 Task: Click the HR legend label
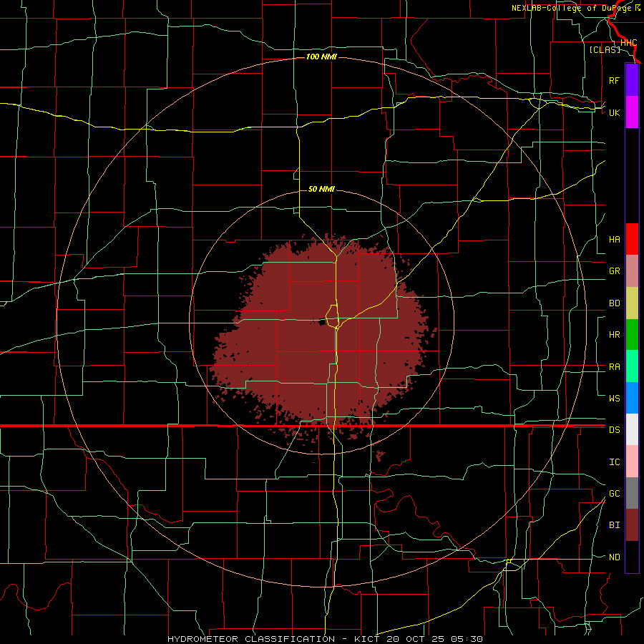tap(615, 335)
